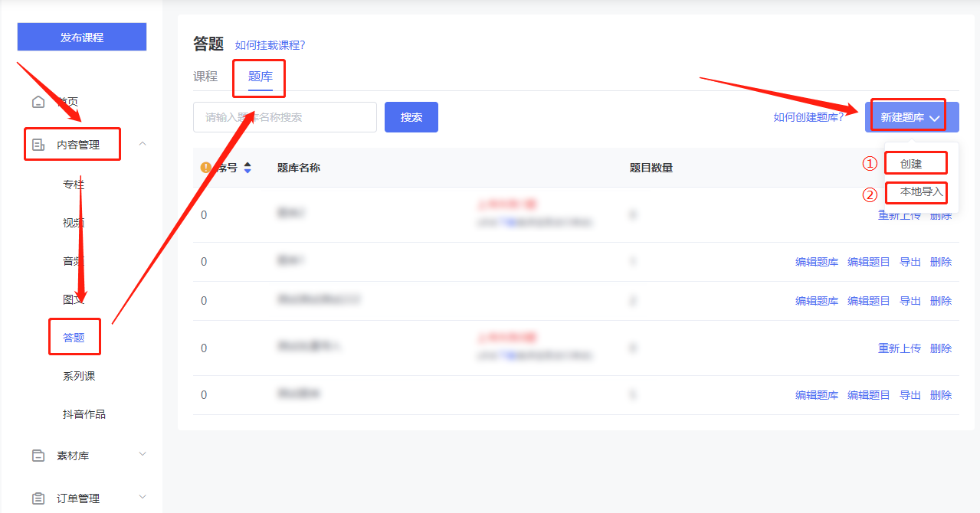The image size is (980, 513).
Task: Expand the 订单管理 chevron
Action: [142, 498]
